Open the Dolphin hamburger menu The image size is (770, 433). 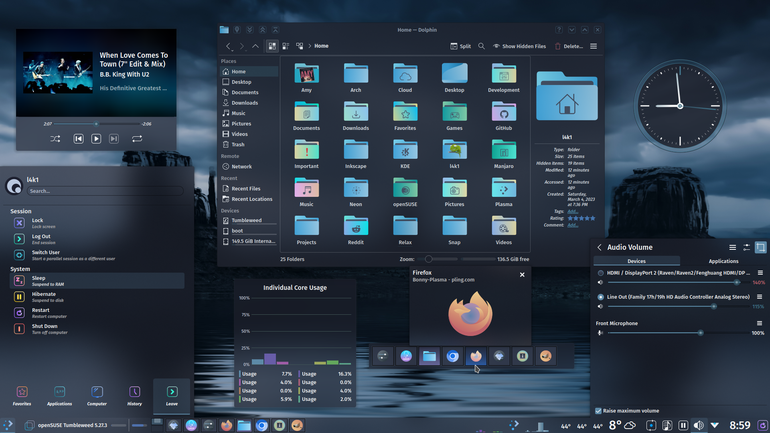click(x=593, y=46)
